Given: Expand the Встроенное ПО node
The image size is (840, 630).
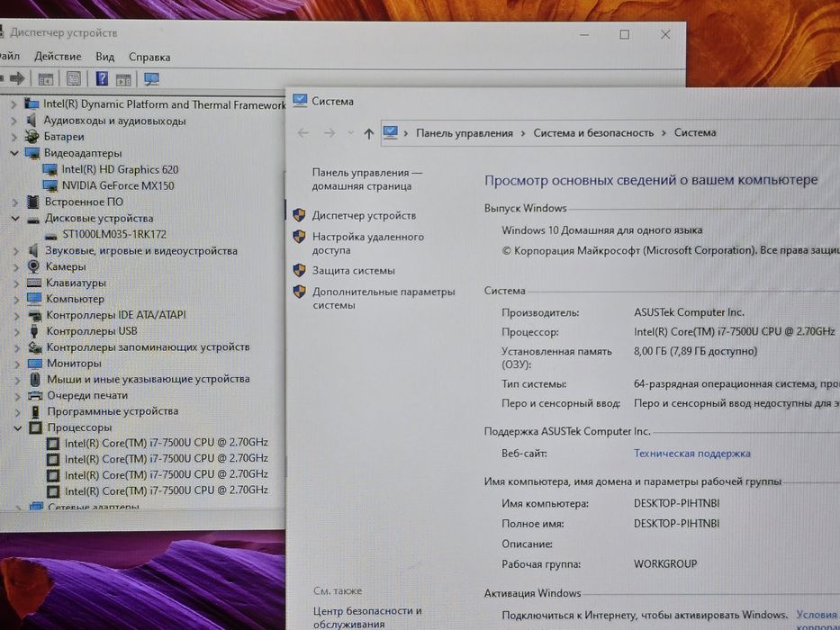Looking at the screenshot, I should coord(15,202).
